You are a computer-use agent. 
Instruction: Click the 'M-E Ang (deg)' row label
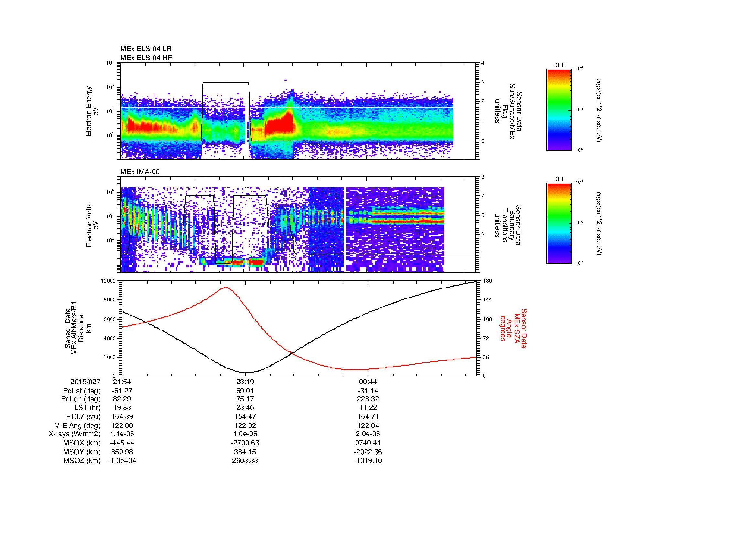[77, 425]
